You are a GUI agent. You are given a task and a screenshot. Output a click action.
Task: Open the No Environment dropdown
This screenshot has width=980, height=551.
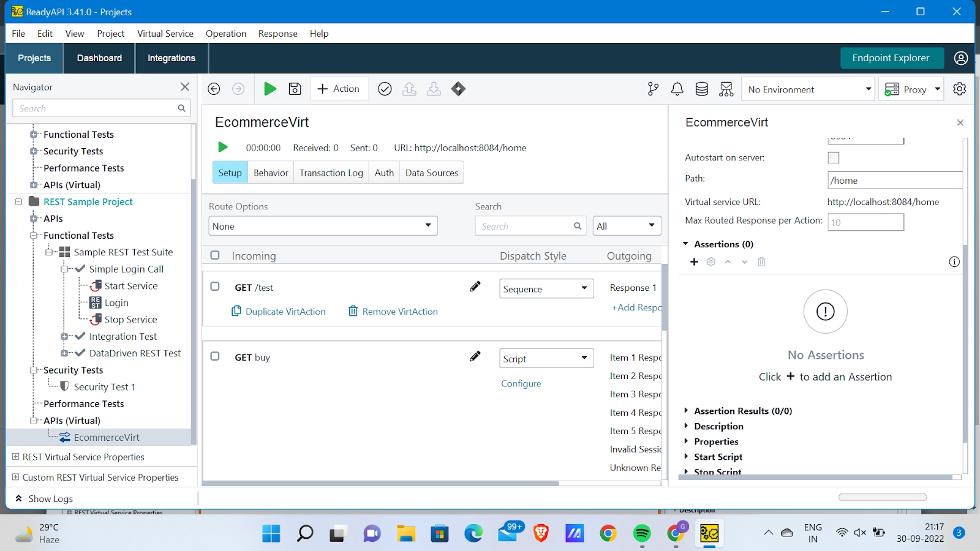coord(809,89)
